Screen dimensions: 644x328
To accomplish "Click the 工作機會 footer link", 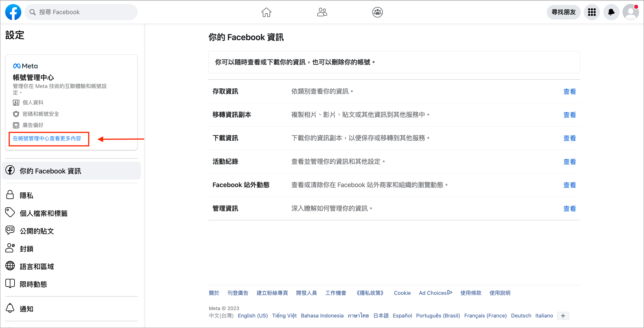I will (x=336, y=293).
